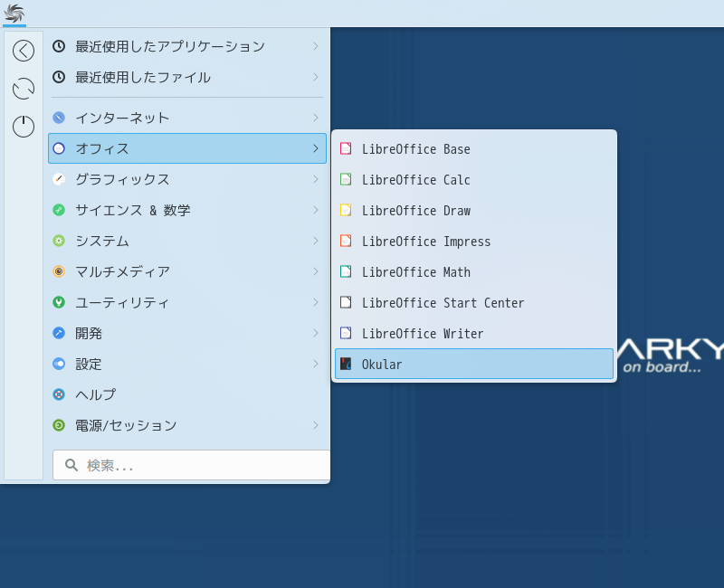Launch LibreOffice Math
Image resolution: width=724 pixels, height=588 pixels.
tap(474, 272)
